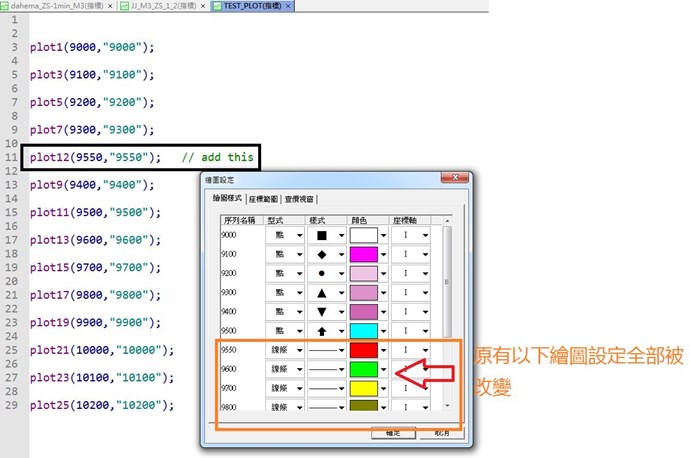Click the magenta color swatch for series 9100
Image resolution: width=690 pixels, height=458 pixels.
click(364, 254)
